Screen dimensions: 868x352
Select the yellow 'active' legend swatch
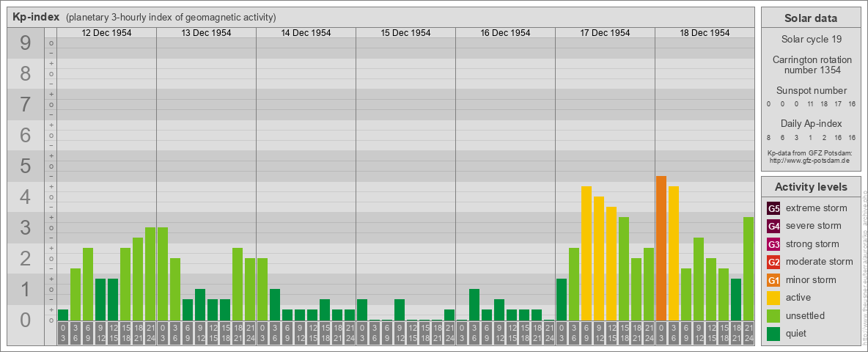point(773,298)
